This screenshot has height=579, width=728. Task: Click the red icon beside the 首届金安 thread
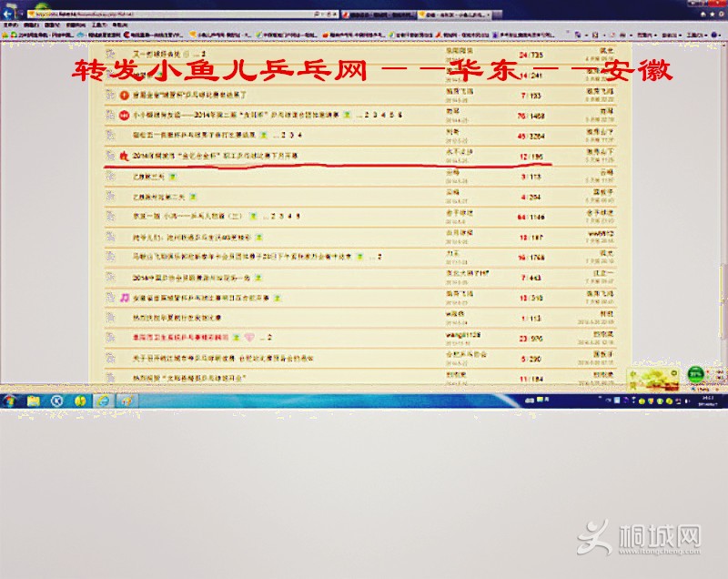click(124, 95)
